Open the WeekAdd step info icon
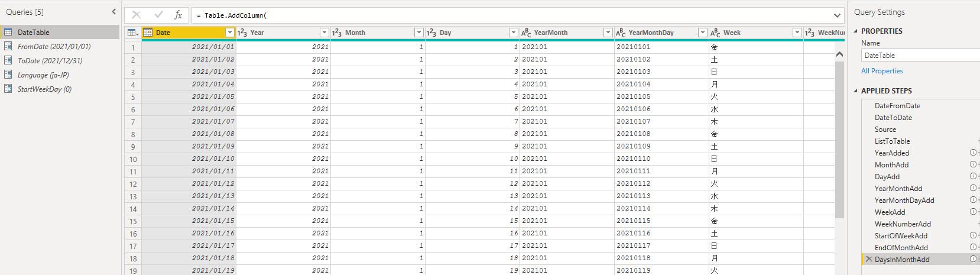The width and height of the screenshot is (980, 275). point(973,212)
